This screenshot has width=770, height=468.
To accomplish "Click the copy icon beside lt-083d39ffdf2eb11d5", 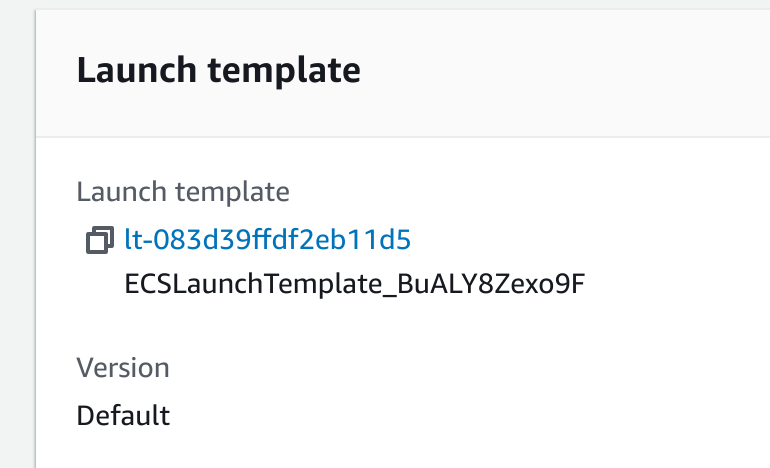I will point(99,240).
